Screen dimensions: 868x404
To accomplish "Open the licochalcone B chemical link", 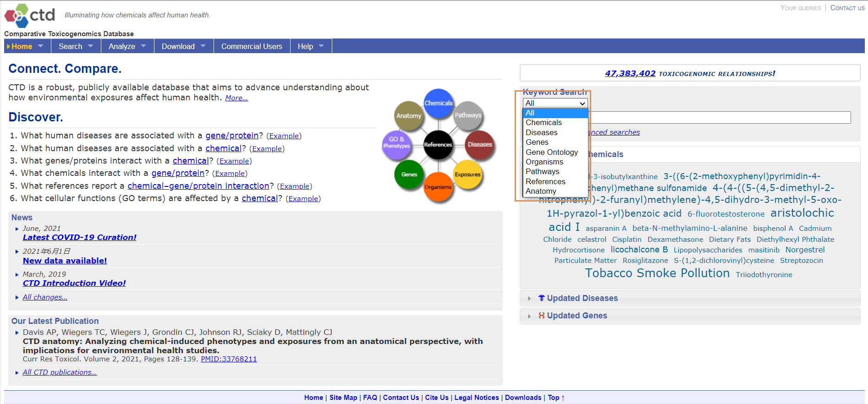I will tap(639, 250).
